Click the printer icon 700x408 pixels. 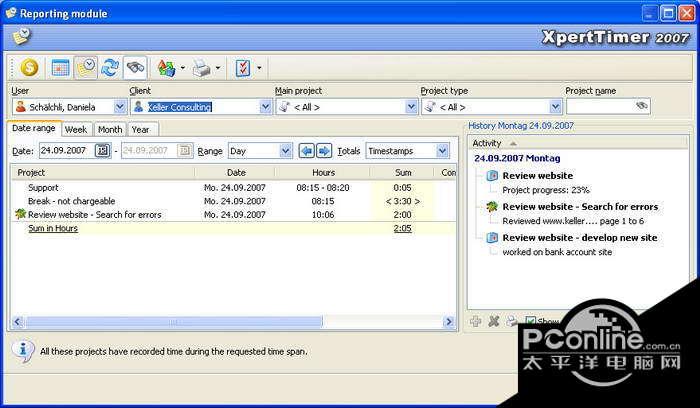(202, 68)
